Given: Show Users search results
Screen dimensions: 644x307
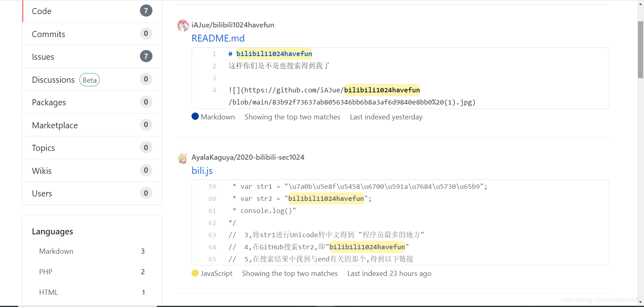Looking at the screenshot, I should pyautogui.click(x=92, y=193).
